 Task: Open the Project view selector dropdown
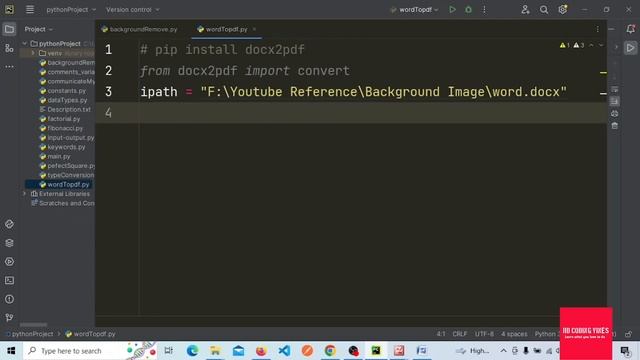[x=38, y=29]
